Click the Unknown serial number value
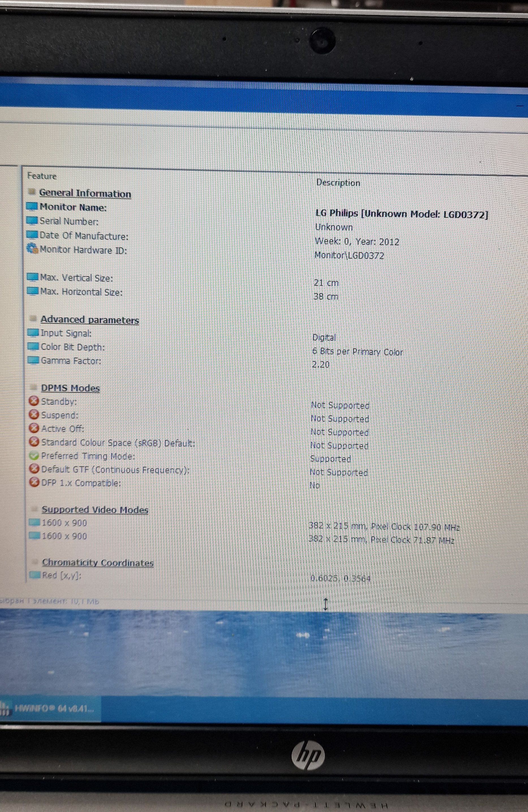The image size is (528, 812). pyautogui.click(x=334, y=227)
